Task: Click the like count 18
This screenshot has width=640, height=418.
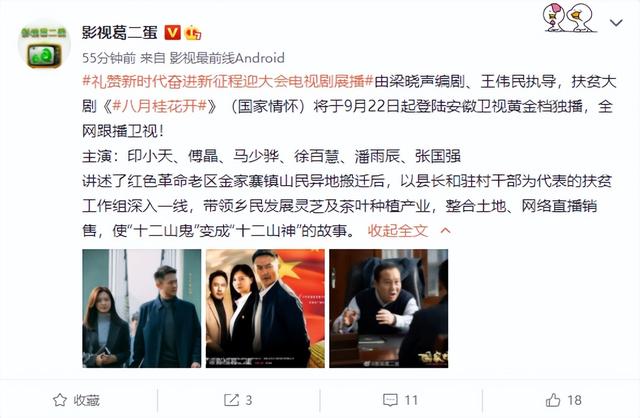Action: coord(574,400)
